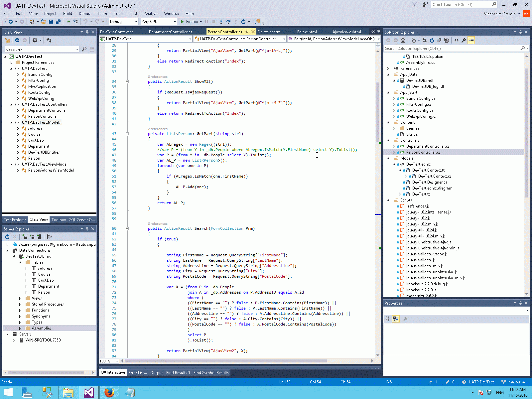Image resolution: width=532 pixels, height=399 pixels.
Task: Switch to the Delete.cshtml editor tab
Action: (x=269, y=32)
